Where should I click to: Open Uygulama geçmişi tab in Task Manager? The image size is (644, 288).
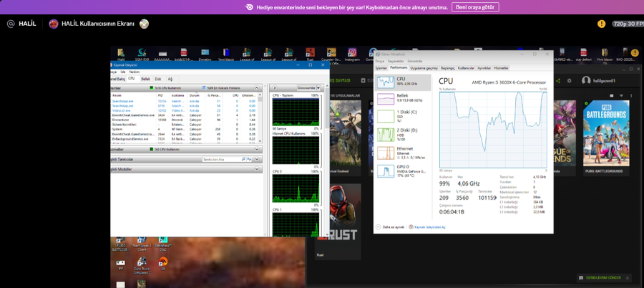click(x=424, y=68)
